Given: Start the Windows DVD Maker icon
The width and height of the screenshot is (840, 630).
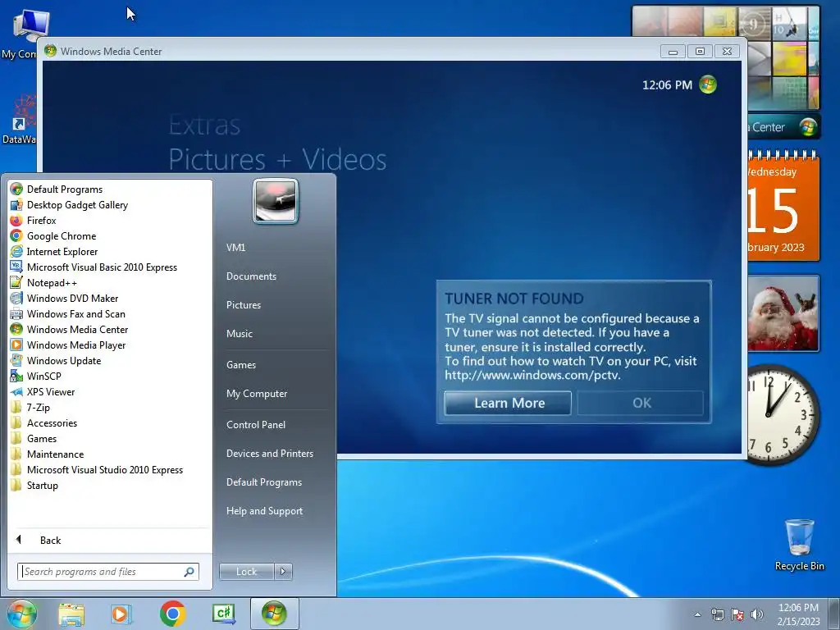Looking at the screenshot, I should tap(16, 298).
